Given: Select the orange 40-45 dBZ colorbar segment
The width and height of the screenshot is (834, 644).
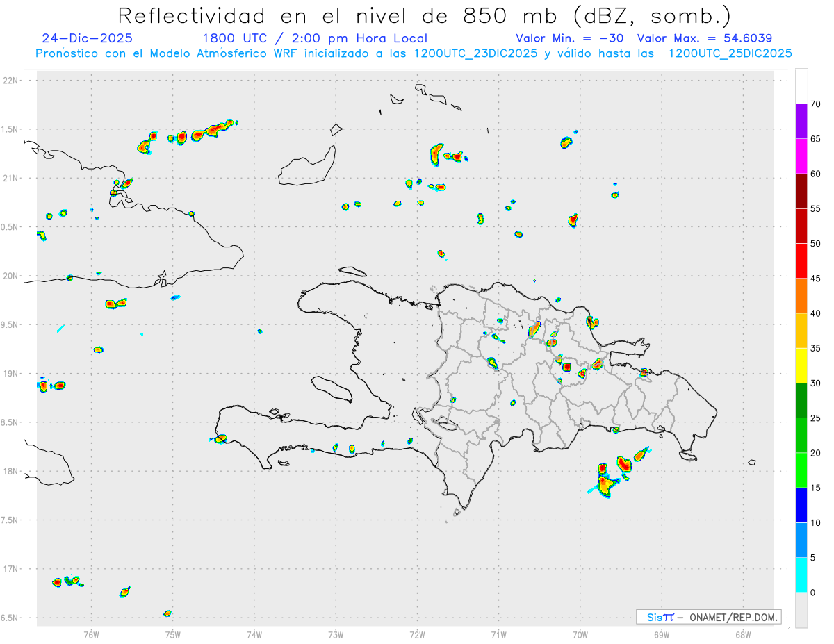Looking at the screenshot, I should click(x=801, y=296).
